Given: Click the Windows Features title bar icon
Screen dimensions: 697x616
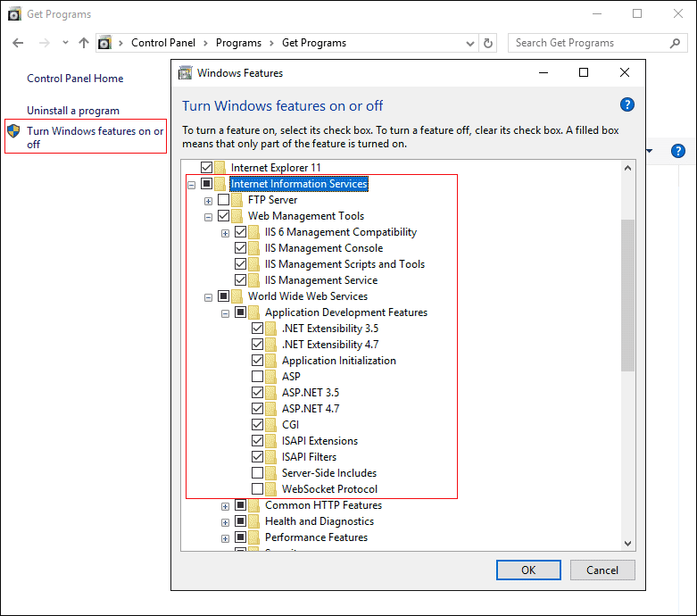Looking at the screenshot, I should [x=185, y=72].
